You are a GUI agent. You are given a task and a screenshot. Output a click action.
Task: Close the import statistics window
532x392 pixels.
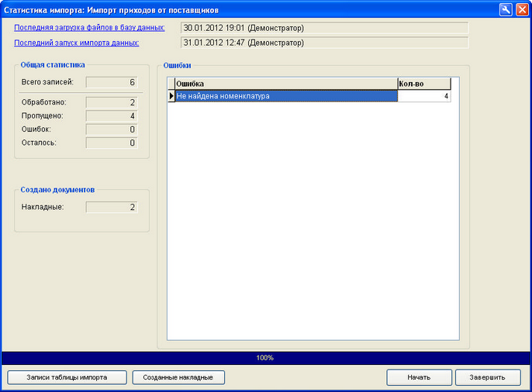click(521, 10)
